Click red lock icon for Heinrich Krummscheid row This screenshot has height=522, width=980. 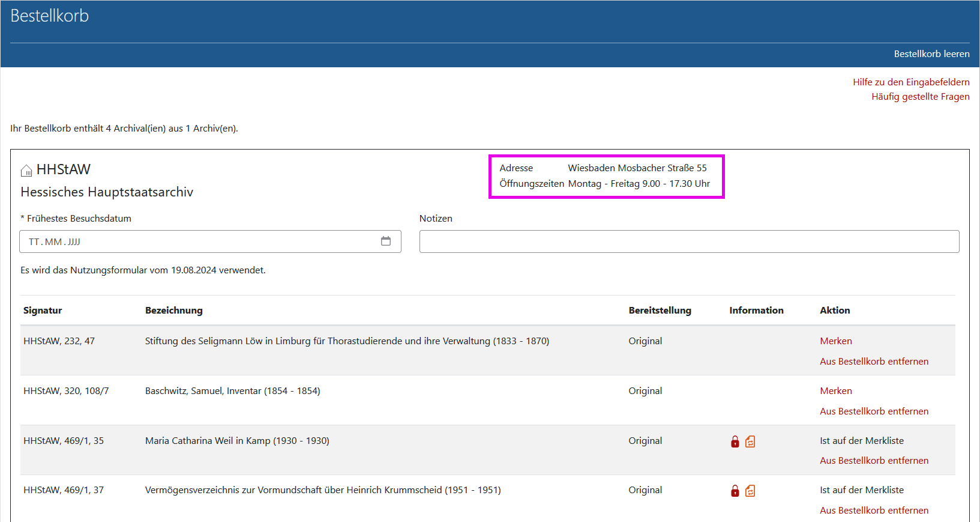pos(735,491)
